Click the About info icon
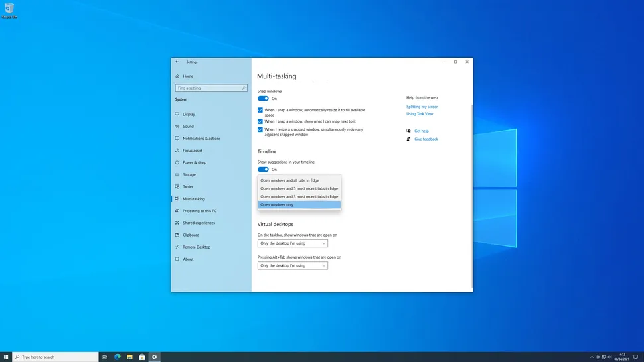 coord(177,259)
